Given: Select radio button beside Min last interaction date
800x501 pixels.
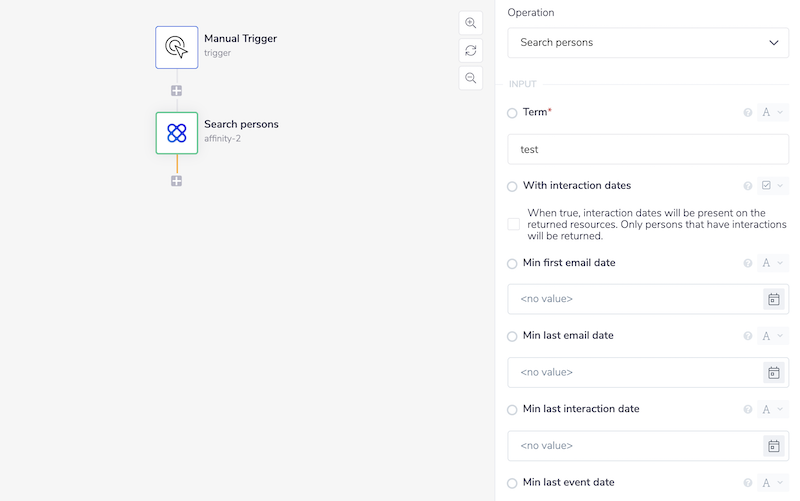Looking at the screenshot, I should click(x=513, y=410).
